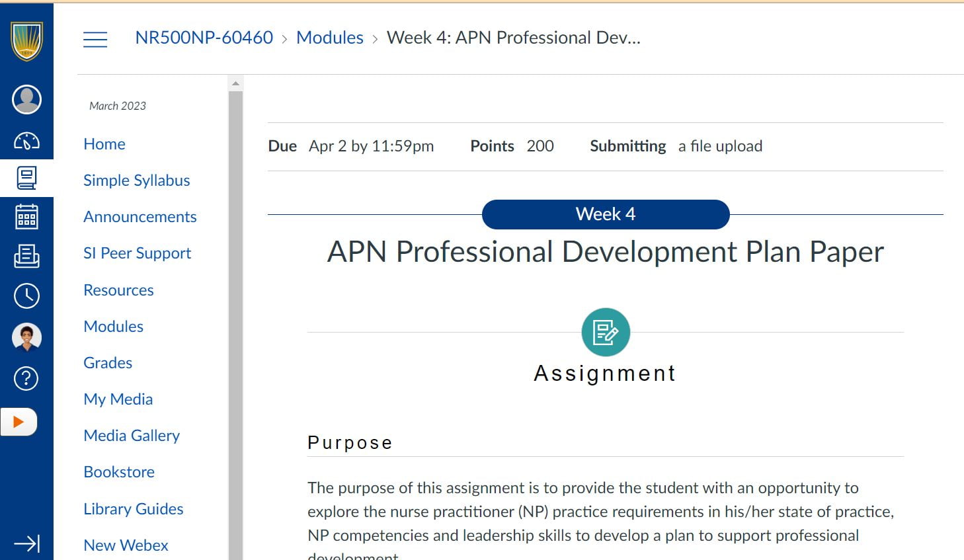This screenshot has width=964, height=560.
Task: Open Simple Syllabus in course menu
Action: pyautogui.click(x=137, y=180)
